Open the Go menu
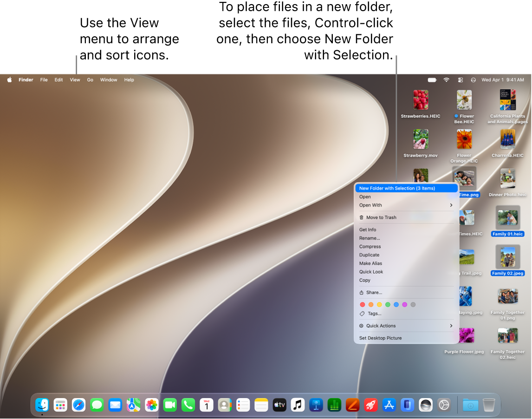The height and width of the screenshot is (419, 532). [x=90, y=80]
